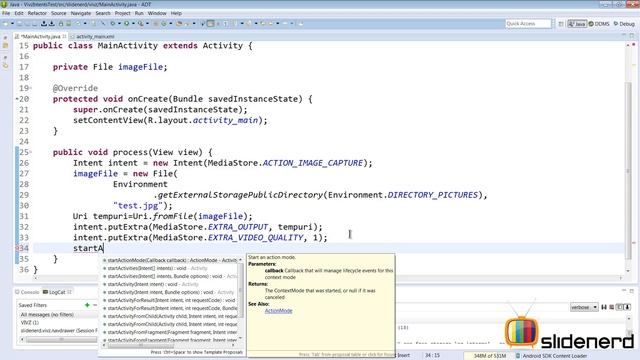
Task: Click the LogCat save log icon
Action: point(604,307)
